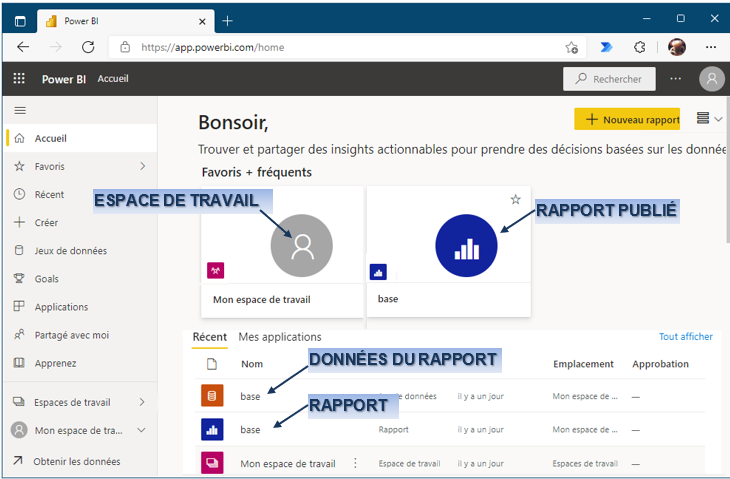
Task: Open more options for Mon espace de travail row
Action: tap(355, 463)
